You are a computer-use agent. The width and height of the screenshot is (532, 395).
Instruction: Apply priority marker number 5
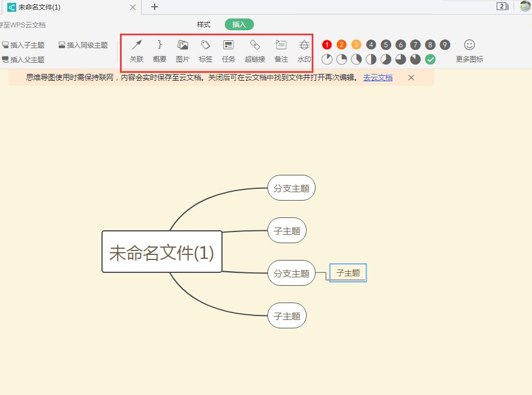coord(386,45)
